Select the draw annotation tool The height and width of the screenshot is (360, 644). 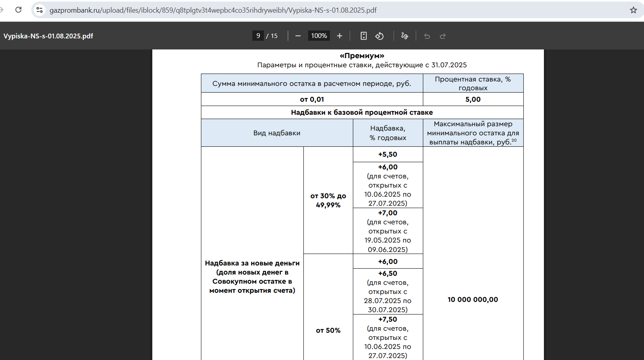point(404,36)
